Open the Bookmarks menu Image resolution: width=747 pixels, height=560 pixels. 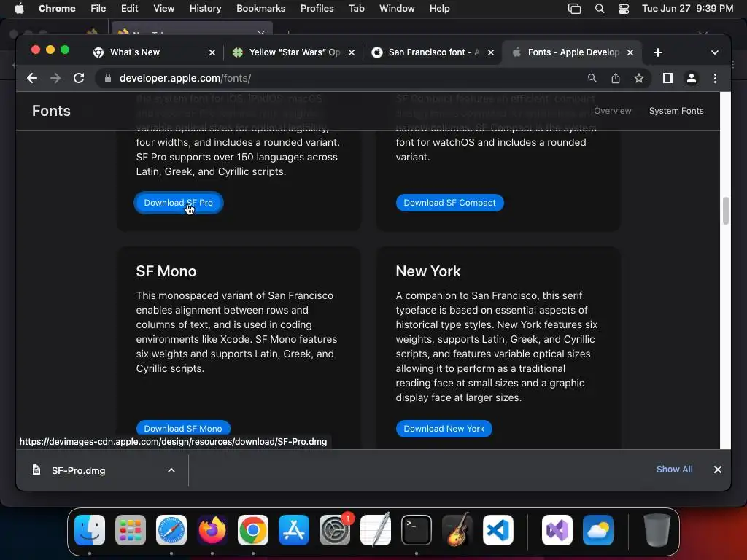260,9
